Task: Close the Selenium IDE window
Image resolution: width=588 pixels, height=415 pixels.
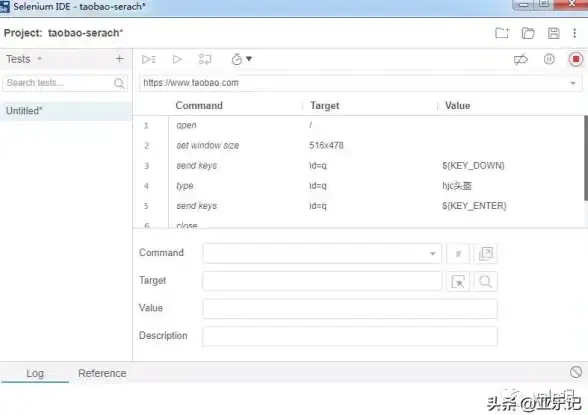Action: [572, 4]
